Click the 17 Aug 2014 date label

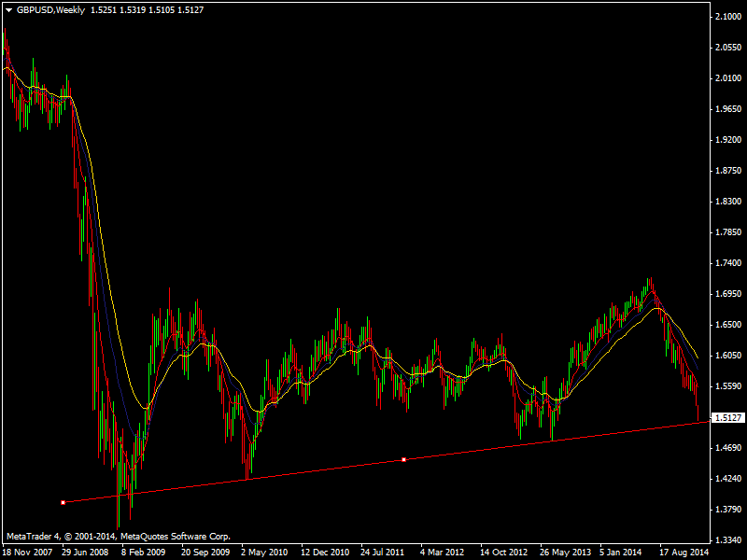684,553
